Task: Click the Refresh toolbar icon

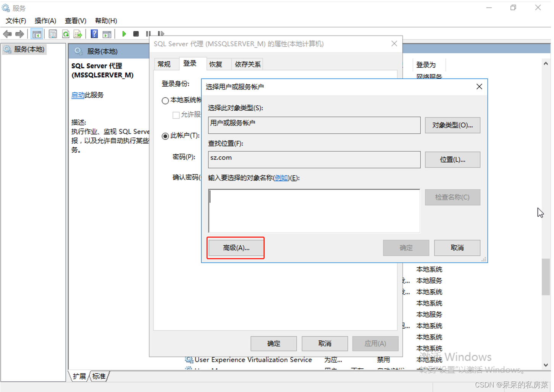Action: 66,34
